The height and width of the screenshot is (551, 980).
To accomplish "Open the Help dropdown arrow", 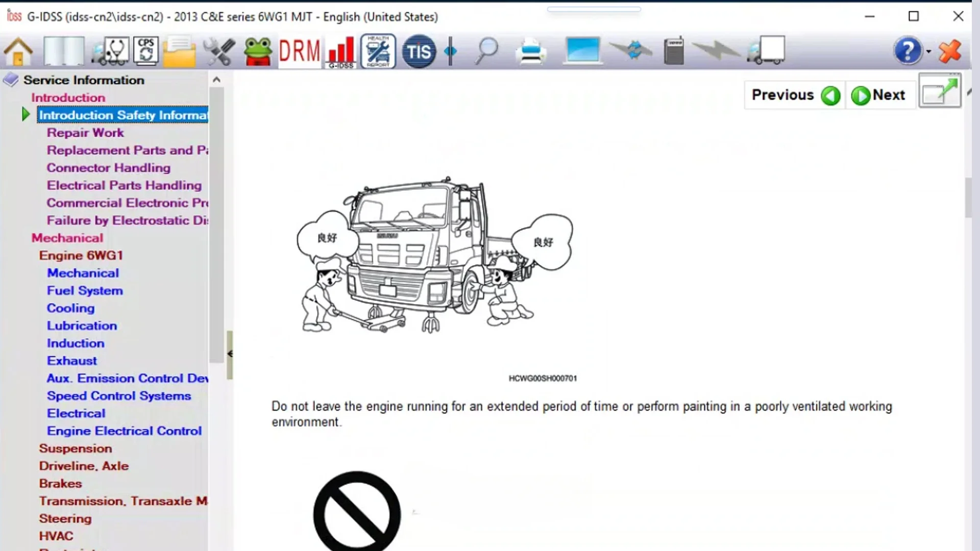I will tap(928, 51).
